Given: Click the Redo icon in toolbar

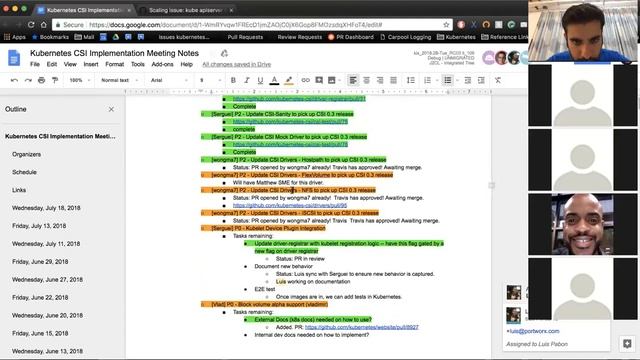Looking at the screenshot, I should [28, 80].
